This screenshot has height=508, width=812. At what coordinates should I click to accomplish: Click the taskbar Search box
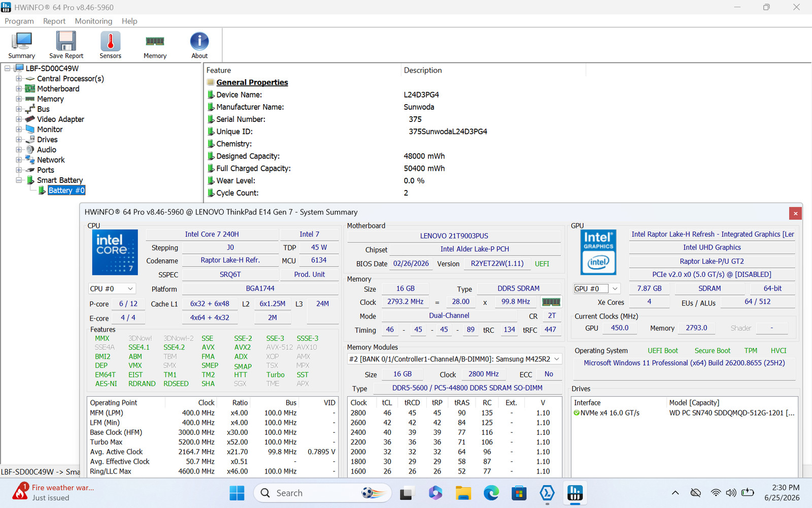(322, 493)
